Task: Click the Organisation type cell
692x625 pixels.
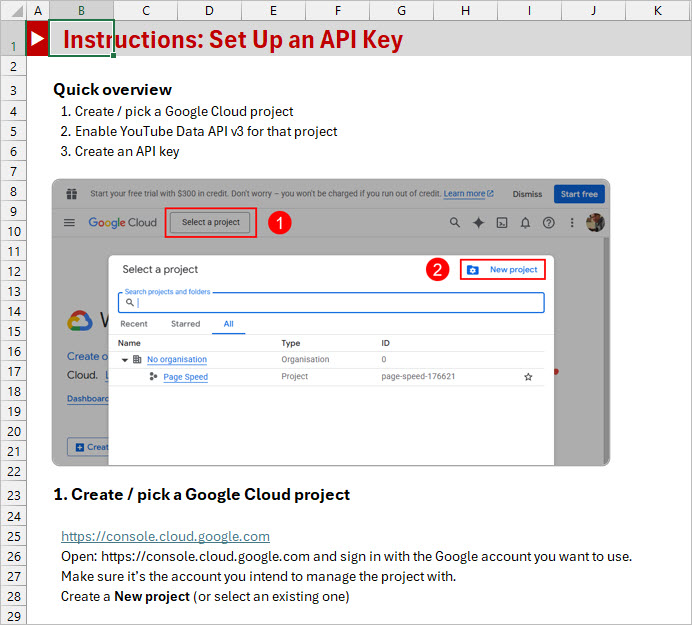Action: [x=305, y=359]
